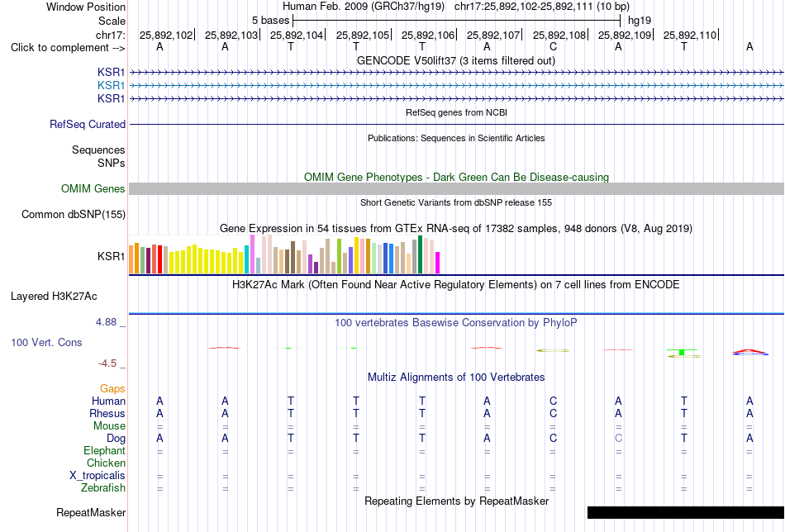This screenshot has width=785, height=532.
Task: Click the Layered H3K27Ac label
Action: point(54,297)
